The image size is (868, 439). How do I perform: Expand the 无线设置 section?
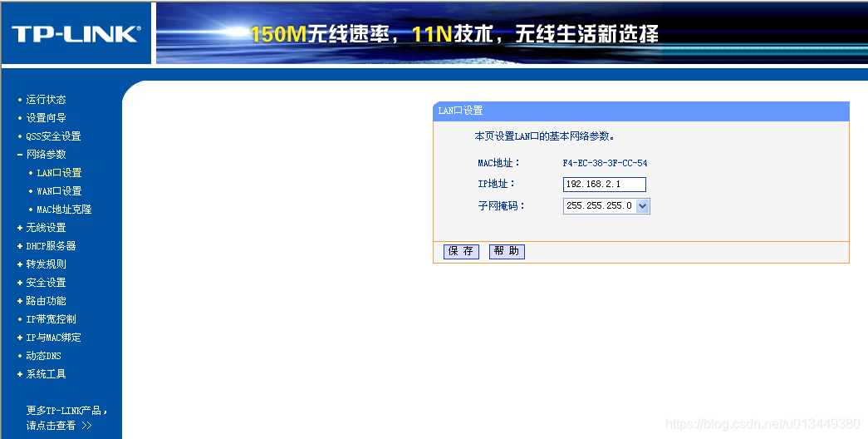click(x=46, y=228)
